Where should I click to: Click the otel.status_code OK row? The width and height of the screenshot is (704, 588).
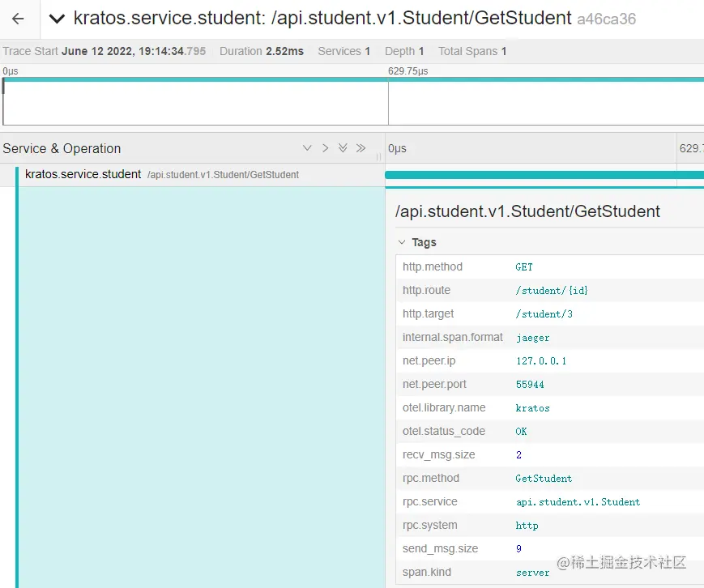pyautogui.click(x=550, y=432)
